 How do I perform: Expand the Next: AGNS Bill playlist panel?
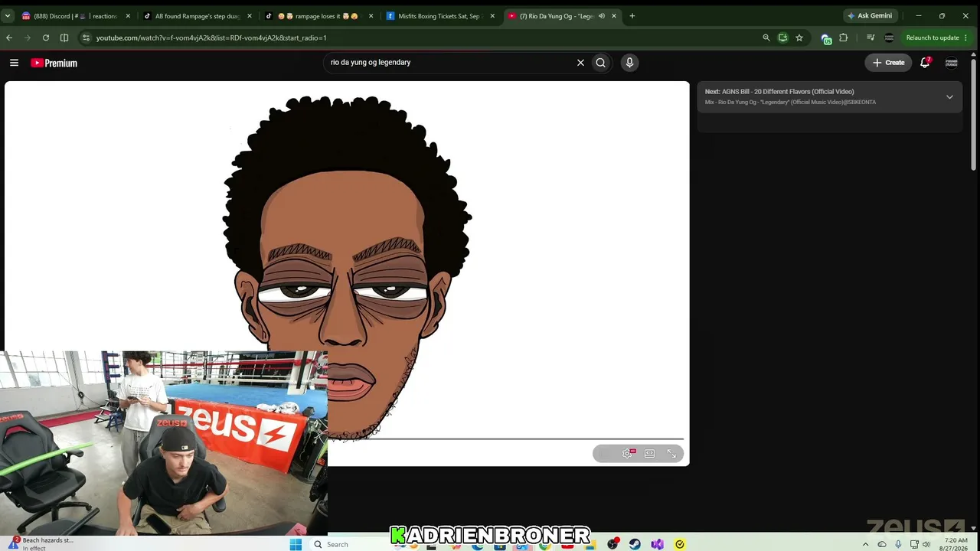pyautogui.click(x=949, y=97)
